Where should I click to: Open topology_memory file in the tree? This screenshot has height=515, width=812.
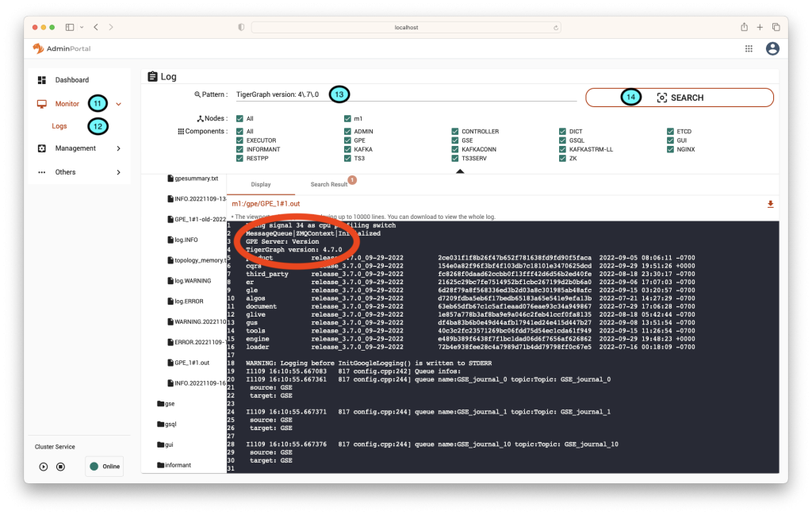pyautogui.click(x=197, y=260)
